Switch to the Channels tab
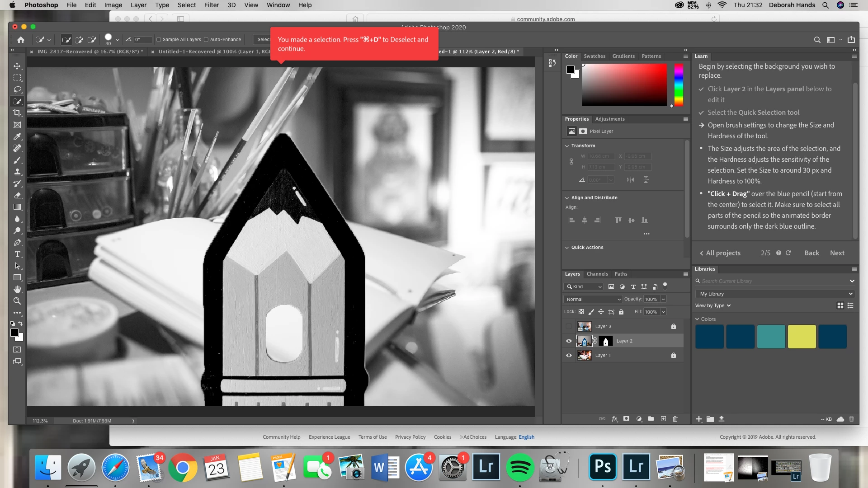 coord(597,274)
